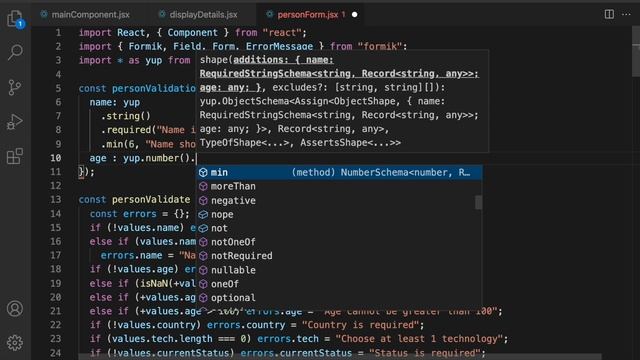Open the Run and Debug view icon
The width and height of the screenshot is (640, 360).
[x=15, y=122]
